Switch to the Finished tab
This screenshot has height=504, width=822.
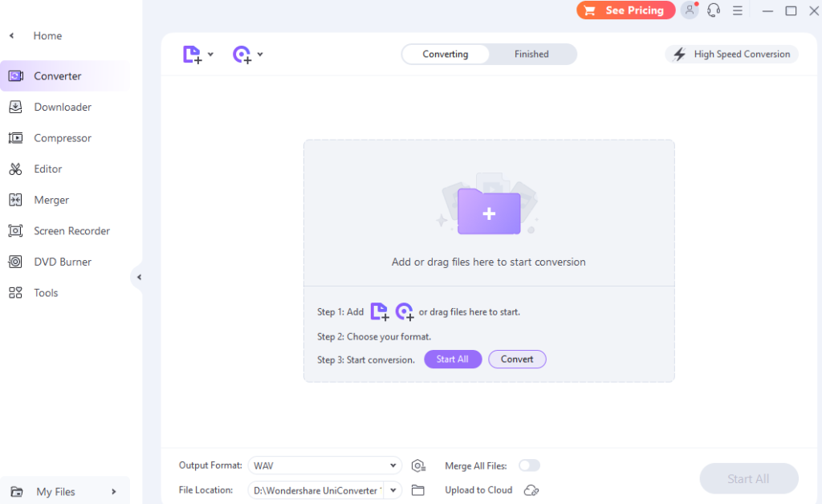[531, 55]
